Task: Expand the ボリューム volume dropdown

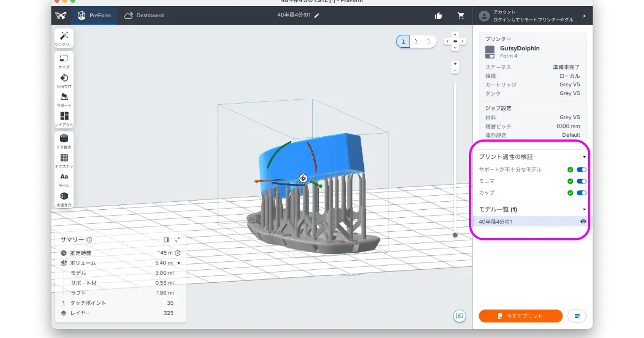Action: click(x=179, y=263)
